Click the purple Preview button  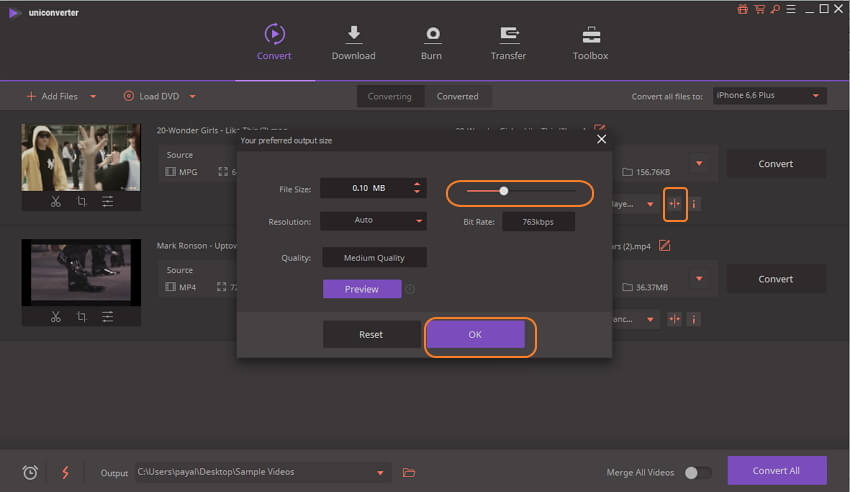point(361,289)
